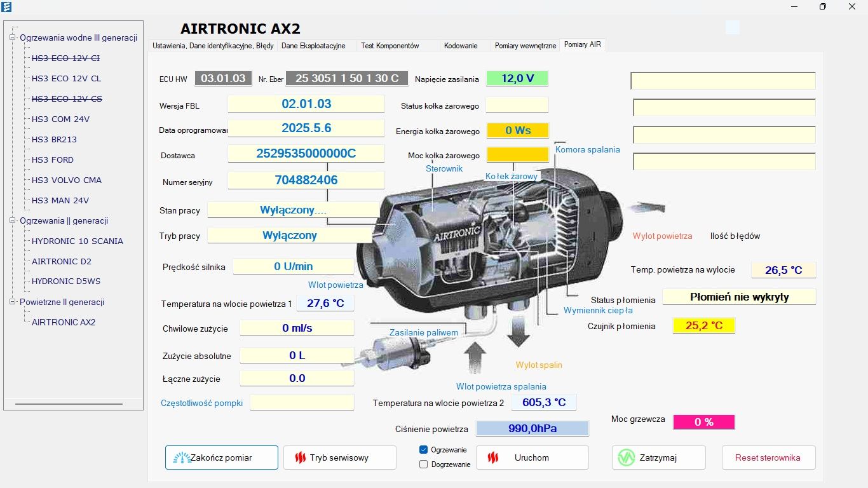Activate Tryb serwisowy button
The height and width of the screenshot is (488, 868).
coord(339,457)
